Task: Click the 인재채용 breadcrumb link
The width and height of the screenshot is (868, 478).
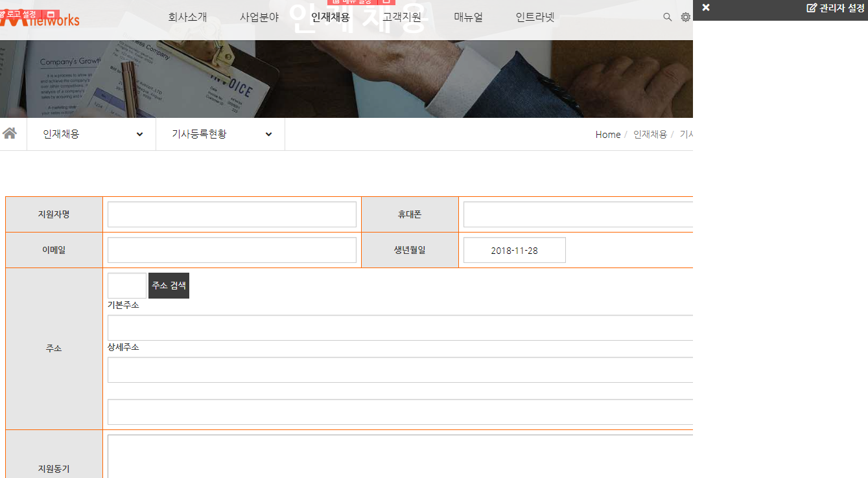Action: point(650,134)
